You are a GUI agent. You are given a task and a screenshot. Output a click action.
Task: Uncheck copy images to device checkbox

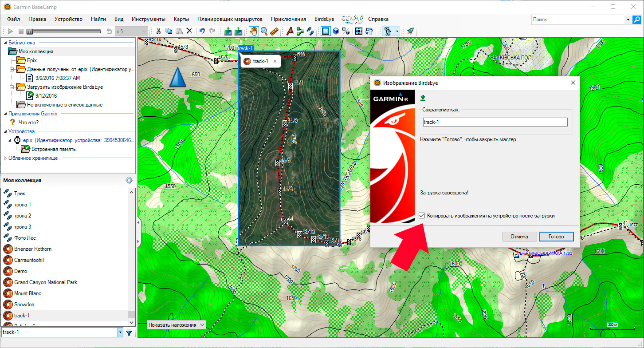[x=421, y=216]
